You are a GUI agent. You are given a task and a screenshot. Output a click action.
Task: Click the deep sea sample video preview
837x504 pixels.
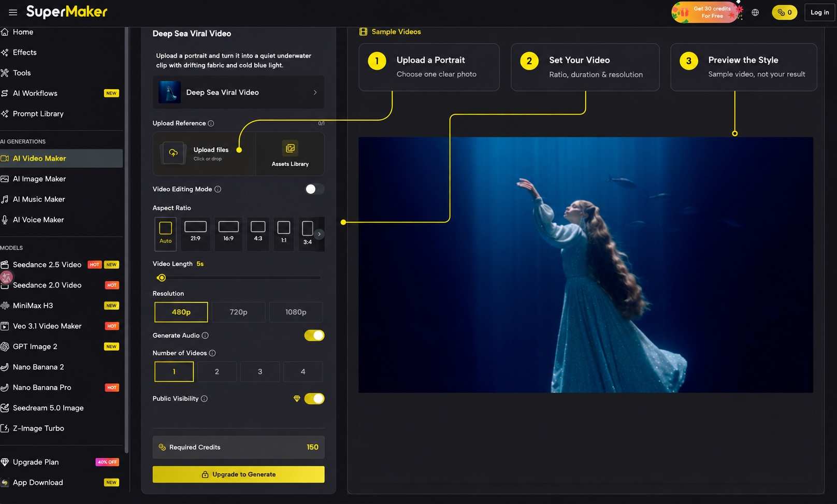586,265
